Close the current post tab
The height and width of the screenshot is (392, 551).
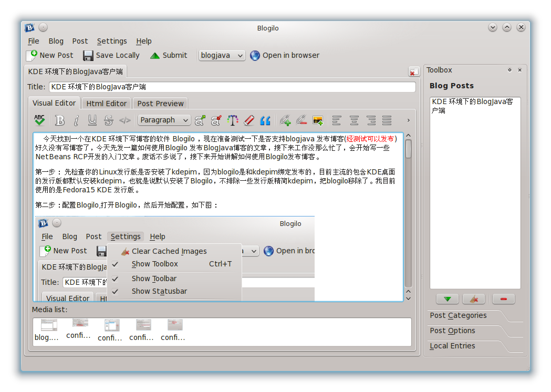pos(414,71)
